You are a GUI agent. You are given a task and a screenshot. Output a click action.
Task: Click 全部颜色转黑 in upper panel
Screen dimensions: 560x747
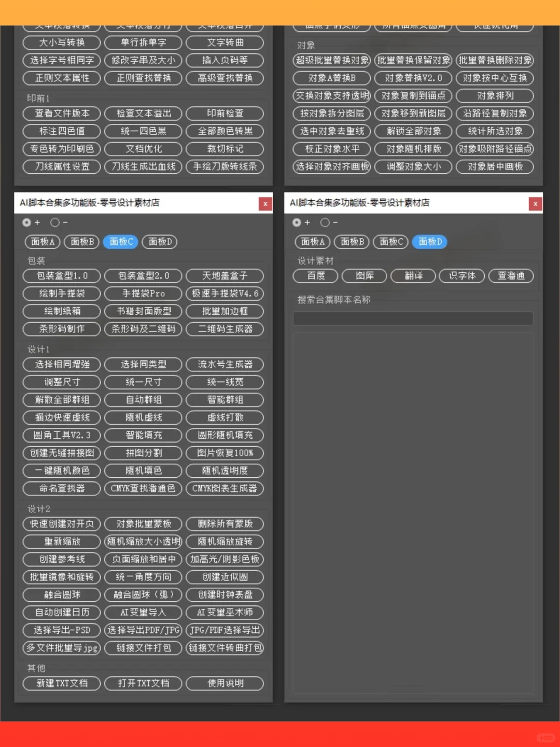225,131
